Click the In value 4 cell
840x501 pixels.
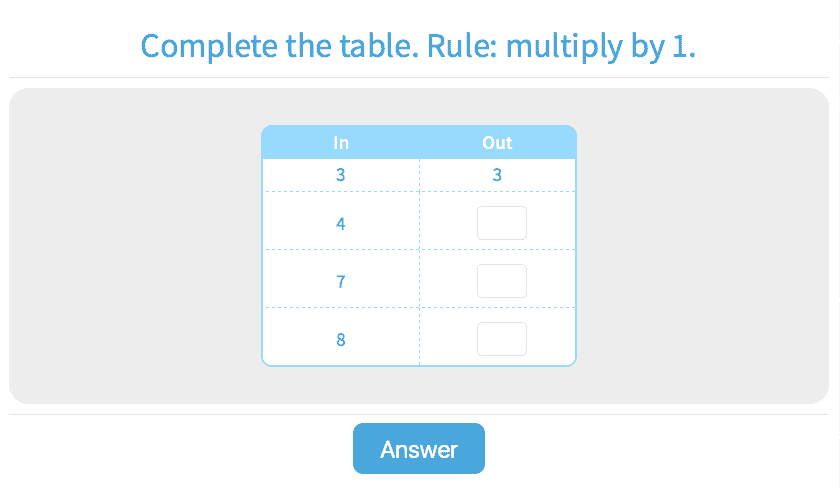pyautogui.click(x=341, y=224)
